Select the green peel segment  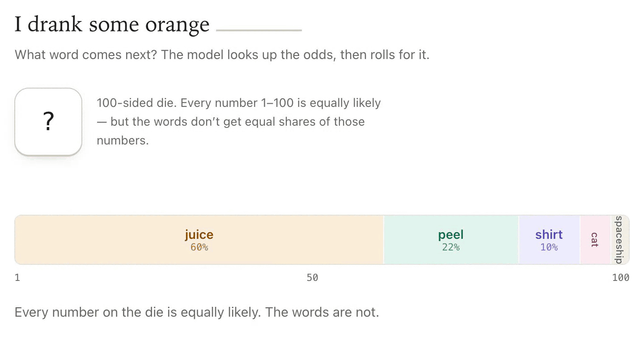coord(451,240)
